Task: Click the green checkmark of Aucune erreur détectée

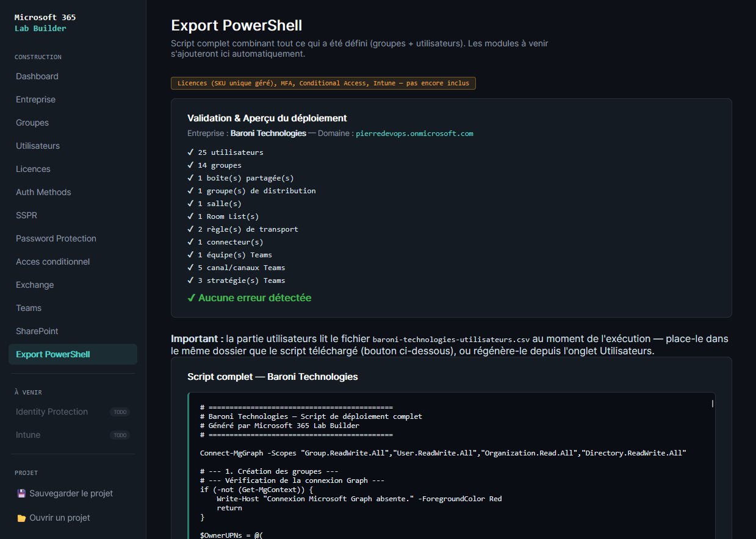Action: 192,298
